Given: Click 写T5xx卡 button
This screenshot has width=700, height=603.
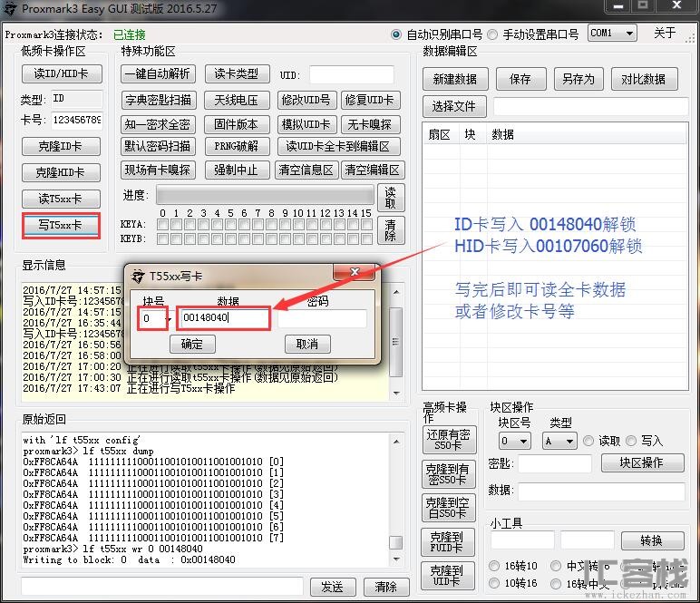Looking at the screenshot, I should (61, 225).
